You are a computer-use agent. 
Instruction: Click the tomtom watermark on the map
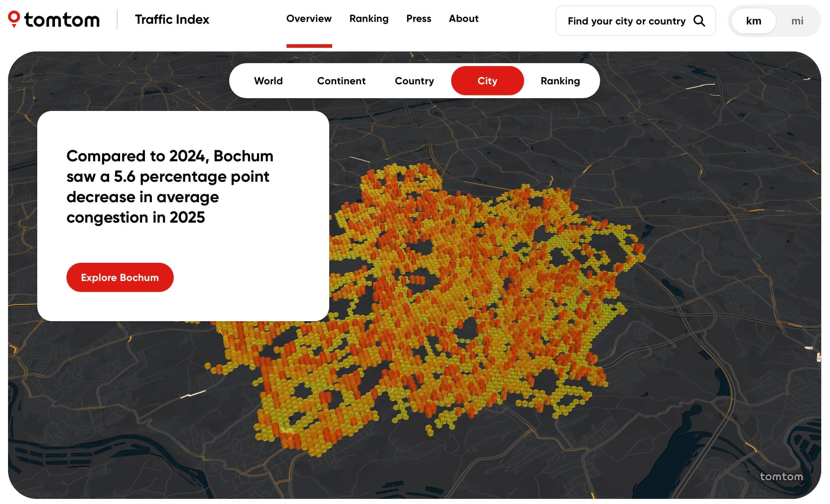pos(781,476)
